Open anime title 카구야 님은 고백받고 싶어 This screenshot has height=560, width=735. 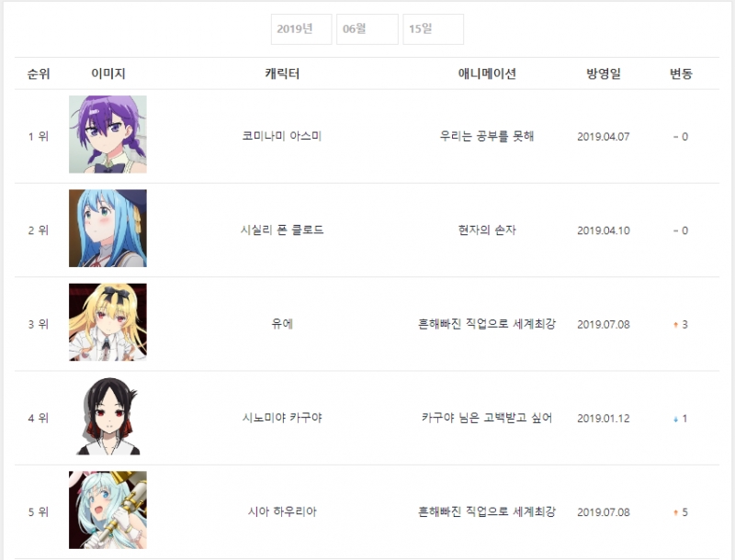(x=487, y=418)
